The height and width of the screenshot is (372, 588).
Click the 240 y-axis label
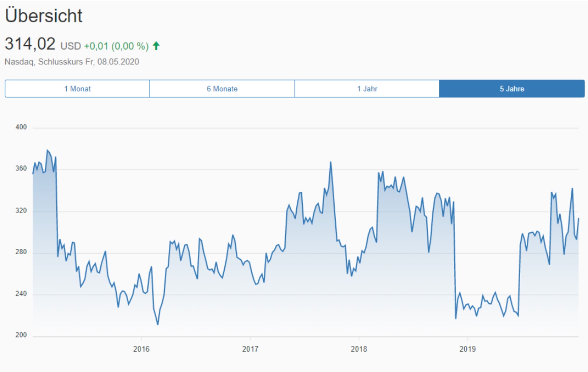tap(21, 294)
